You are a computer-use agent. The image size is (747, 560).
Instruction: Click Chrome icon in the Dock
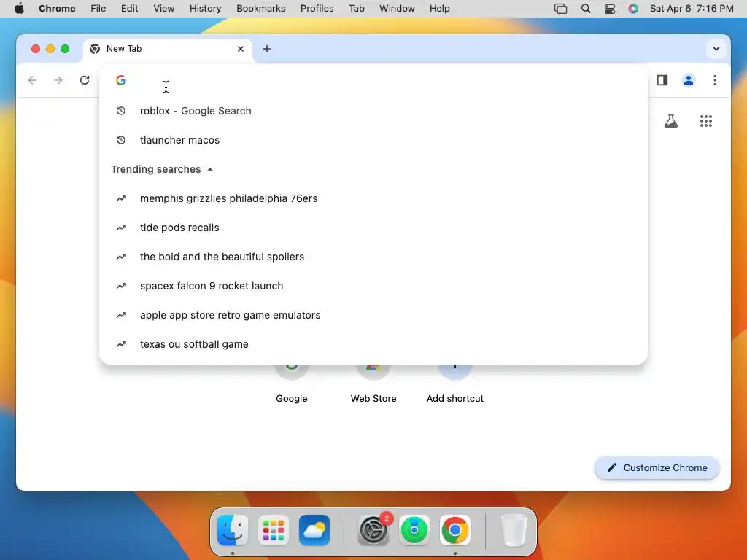coord(455,530)
